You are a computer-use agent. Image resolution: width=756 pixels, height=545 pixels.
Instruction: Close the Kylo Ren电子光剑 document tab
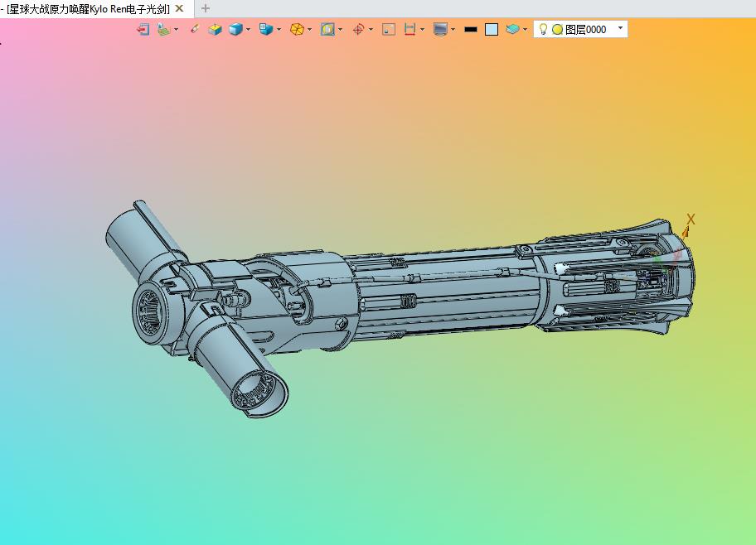tap(179, 8)
